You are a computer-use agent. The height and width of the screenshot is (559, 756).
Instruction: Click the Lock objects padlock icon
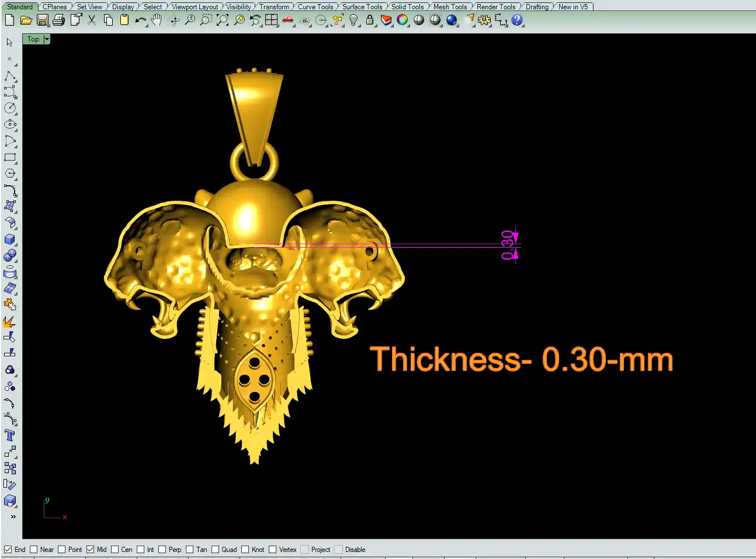point(369,20)
